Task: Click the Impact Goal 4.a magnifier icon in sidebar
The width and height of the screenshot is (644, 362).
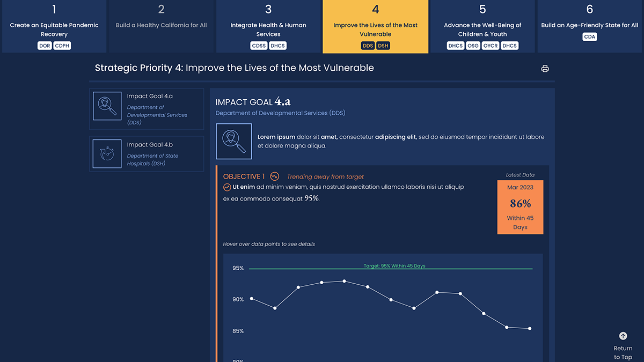Action: coord(107,106)
